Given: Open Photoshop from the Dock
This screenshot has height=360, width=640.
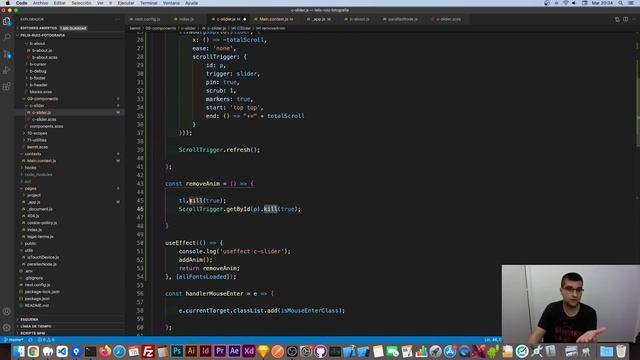Looking at the screenshot, I should 177,351.
